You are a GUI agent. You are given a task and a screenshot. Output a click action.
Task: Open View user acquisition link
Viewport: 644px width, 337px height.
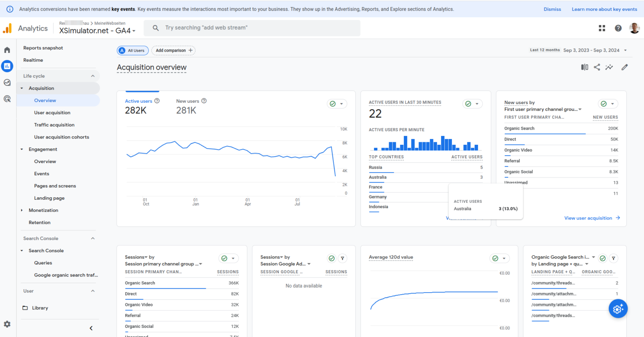click(592, 218)
